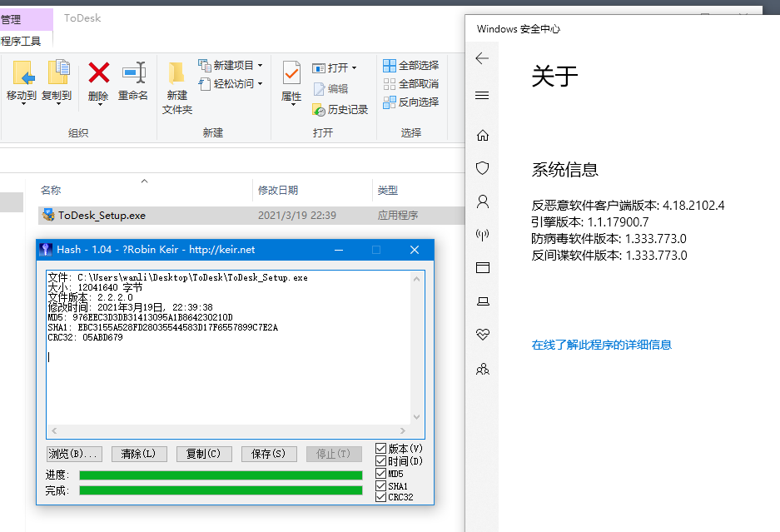Click the SHA1 hash value line

point(162,327)
